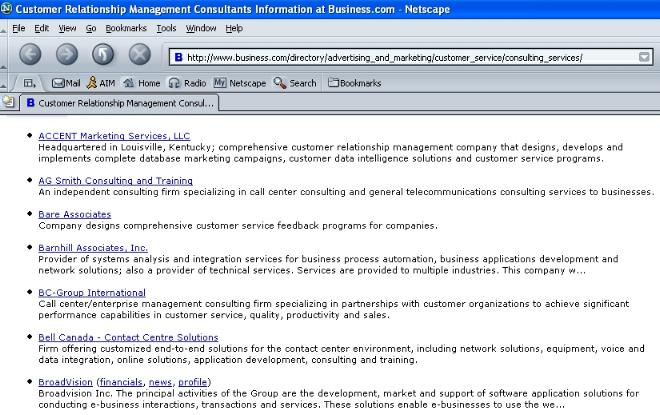
Task: Launch Radio from the personal toolbar
Action: pos(187,83)
